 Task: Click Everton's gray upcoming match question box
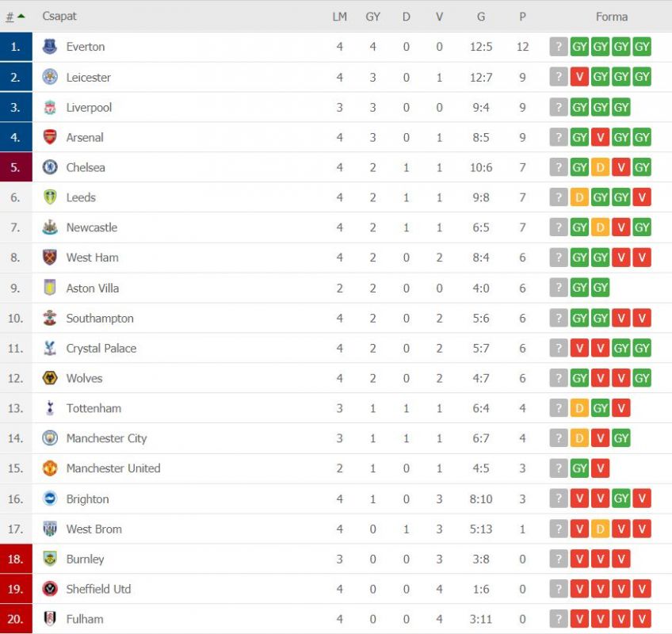tap(559, 47)
